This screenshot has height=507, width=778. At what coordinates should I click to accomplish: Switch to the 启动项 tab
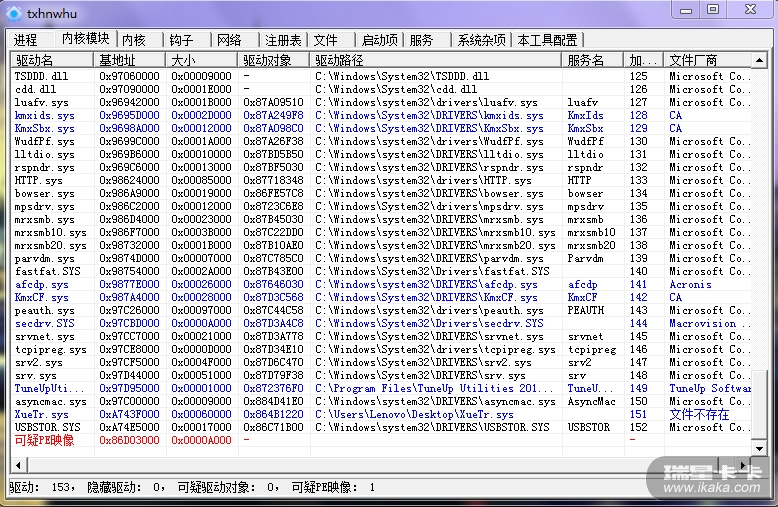click(380, 40)
